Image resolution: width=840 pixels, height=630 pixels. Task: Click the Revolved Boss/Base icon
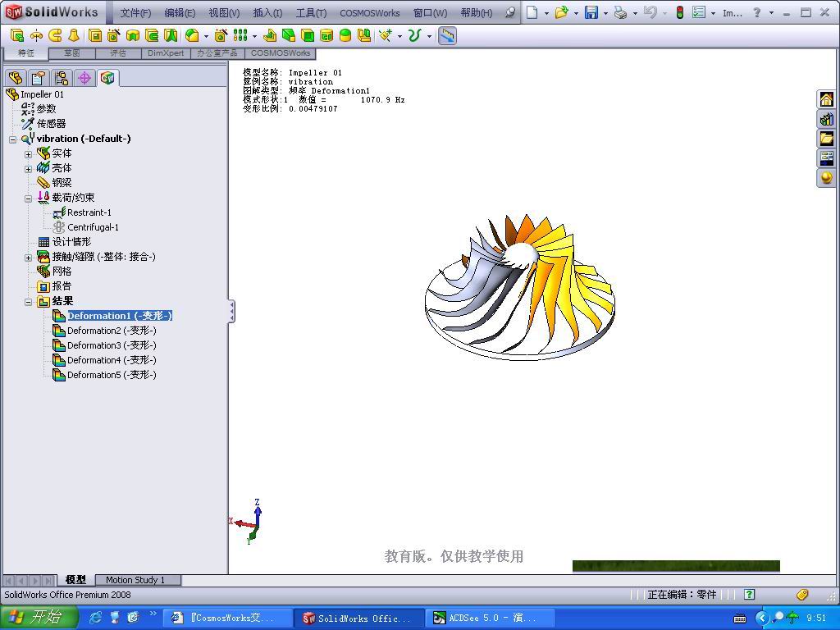click(36, 36)
